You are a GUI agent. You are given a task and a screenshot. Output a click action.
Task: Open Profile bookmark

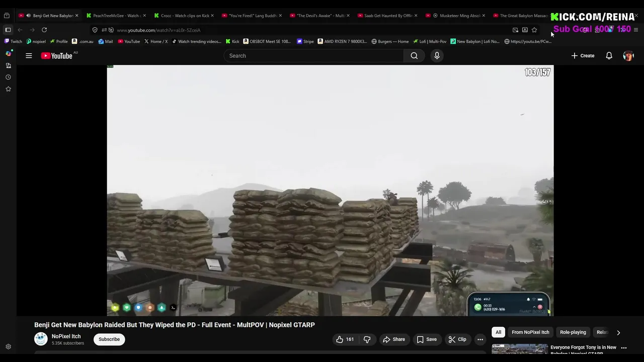tap(59, 41)
